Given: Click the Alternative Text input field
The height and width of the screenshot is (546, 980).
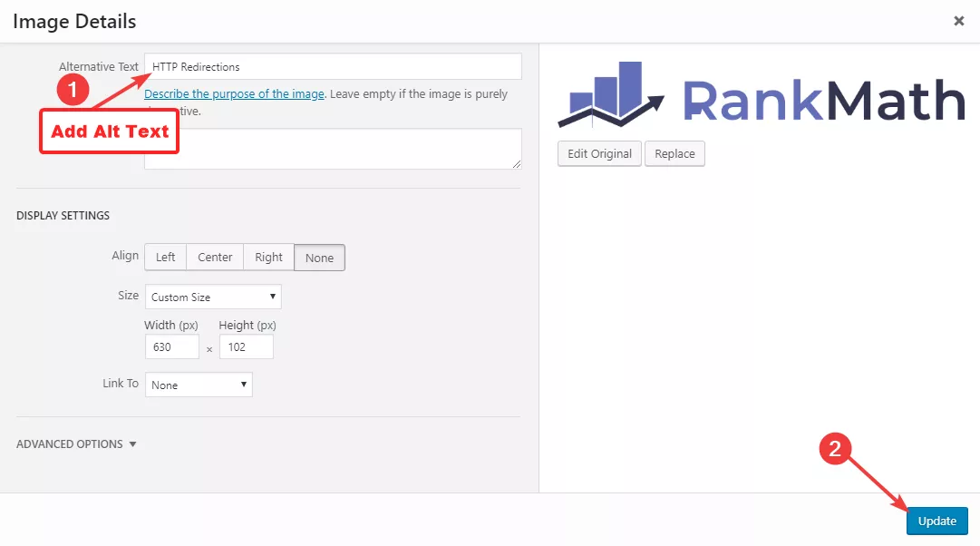Looking at the screenshot, I should click(x=333, y=66).
